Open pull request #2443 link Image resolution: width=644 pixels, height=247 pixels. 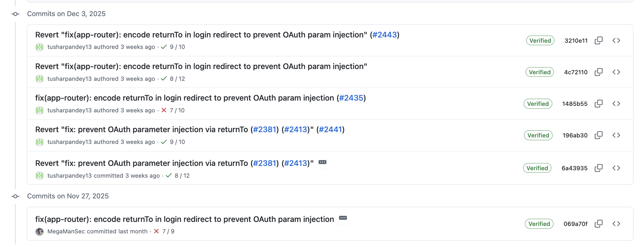[x=385, y=35]
